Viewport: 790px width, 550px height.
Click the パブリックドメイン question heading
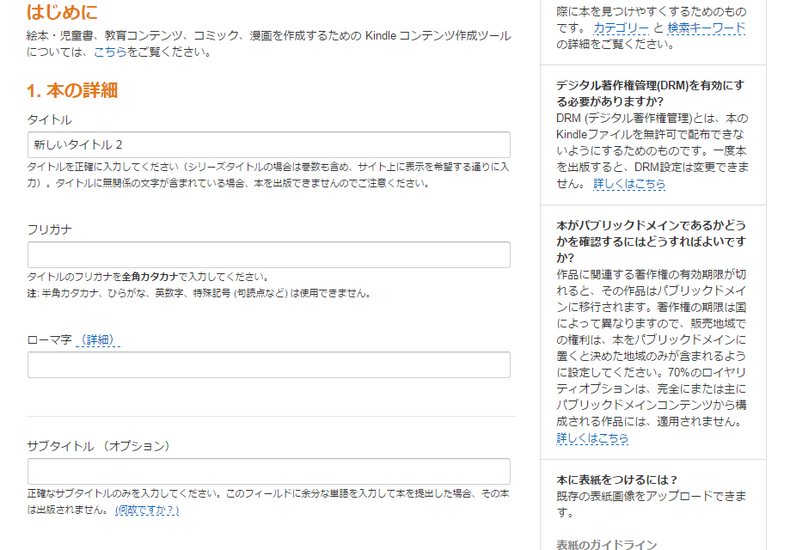(x=651, y=241)
